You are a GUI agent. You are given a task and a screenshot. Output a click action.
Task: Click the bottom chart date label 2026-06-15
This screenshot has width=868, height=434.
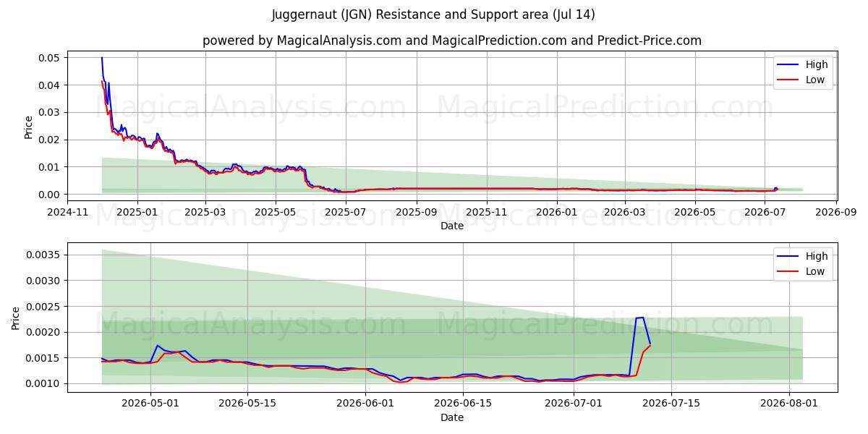coord(462,404)
